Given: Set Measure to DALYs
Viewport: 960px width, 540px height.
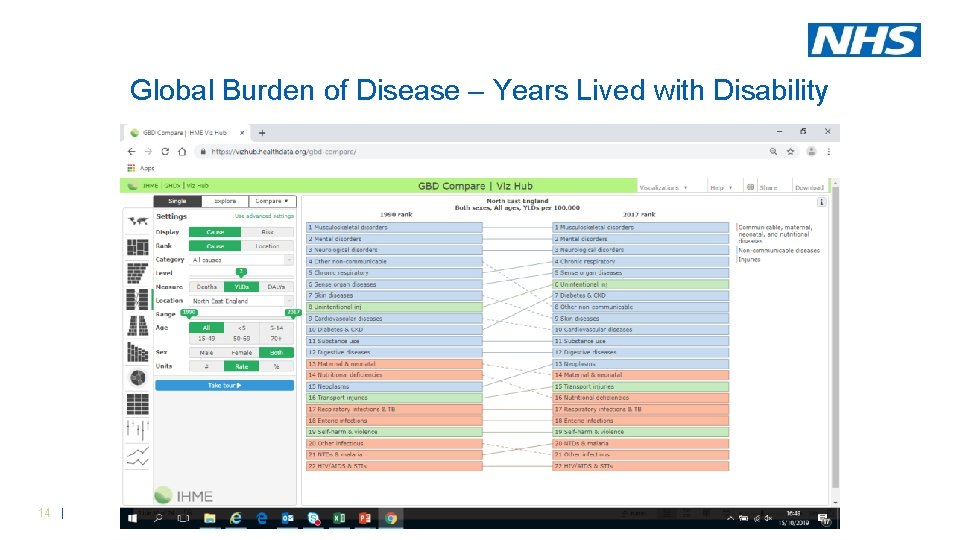Looking at the screenshot, I should 276,287.
